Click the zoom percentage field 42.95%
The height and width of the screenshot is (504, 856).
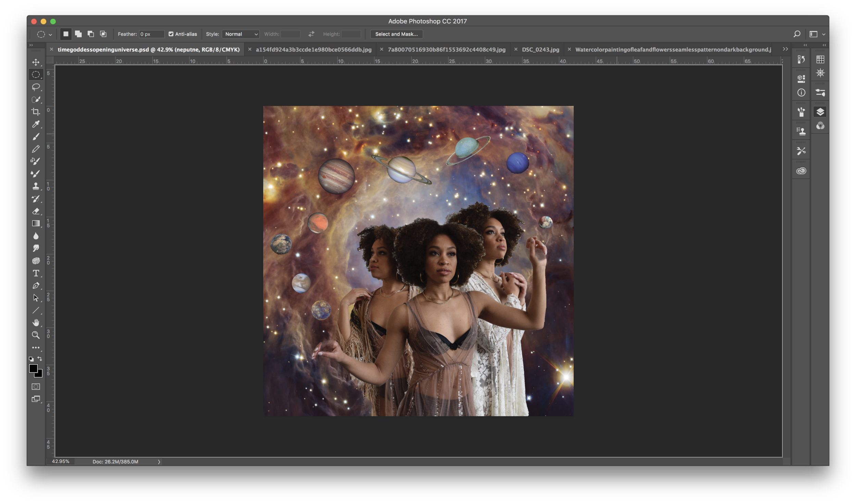(61, 462)
